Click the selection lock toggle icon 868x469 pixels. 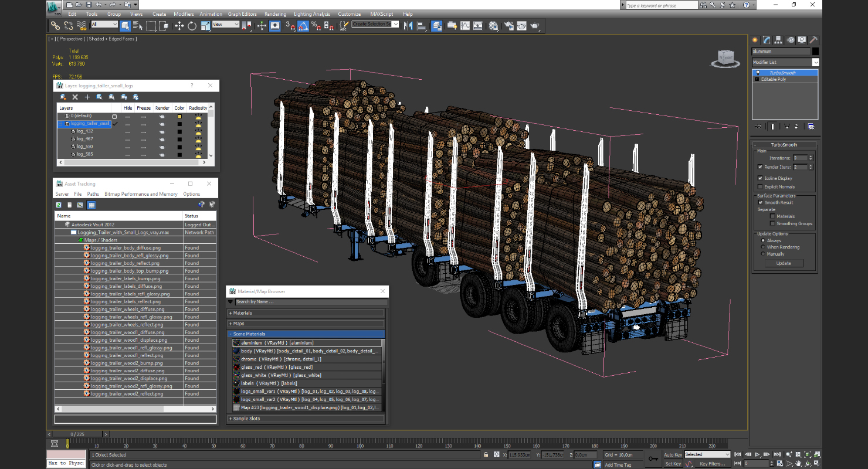(486, 455)
